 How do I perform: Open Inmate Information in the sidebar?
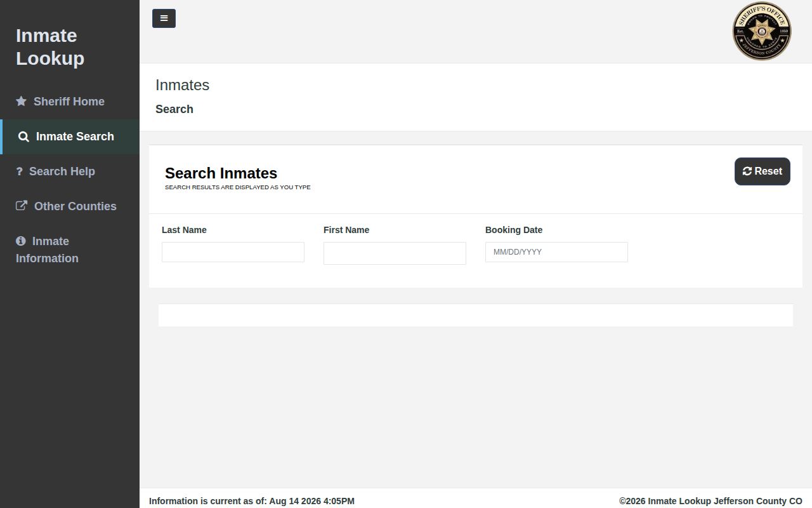(70, 250)
